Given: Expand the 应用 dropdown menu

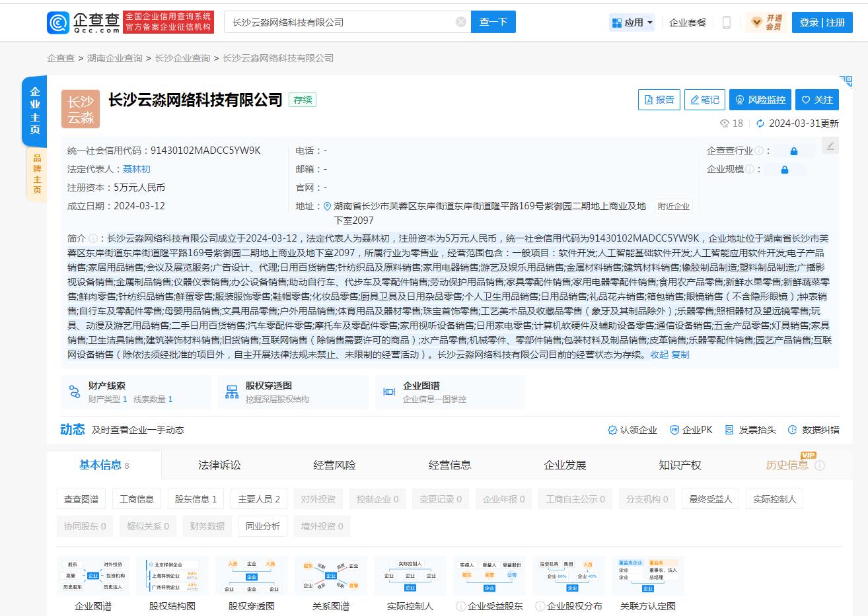Looking at the screenshot, I should point(632,22).
